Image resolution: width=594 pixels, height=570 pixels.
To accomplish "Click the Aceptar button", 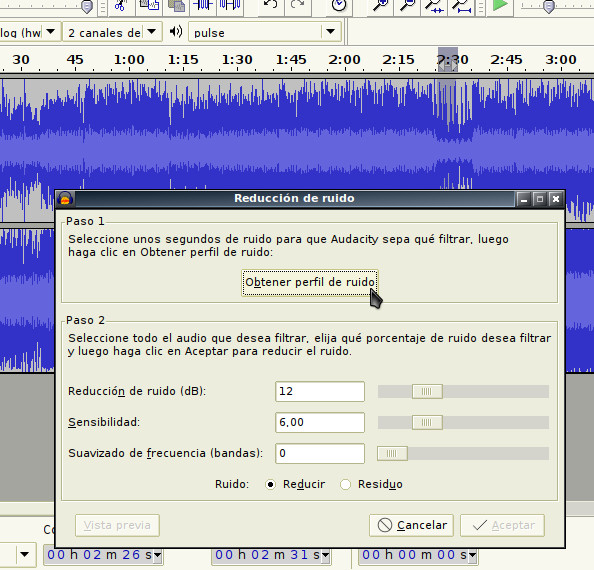I will point(502,525).
